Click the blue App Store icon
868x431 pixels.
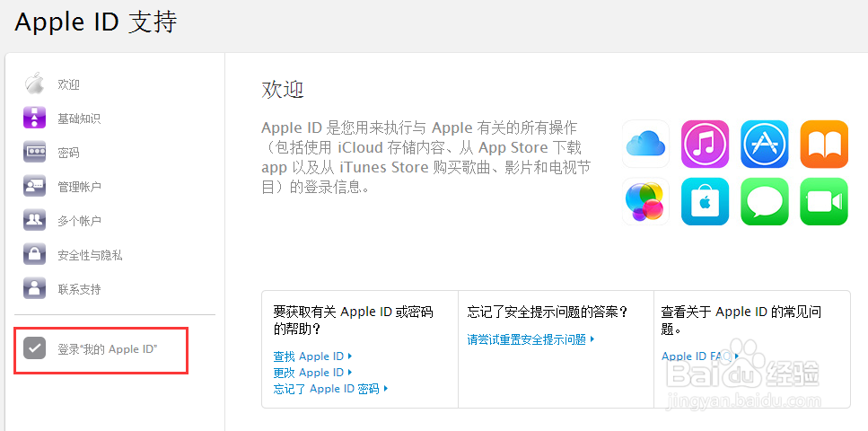pos(765,144)
